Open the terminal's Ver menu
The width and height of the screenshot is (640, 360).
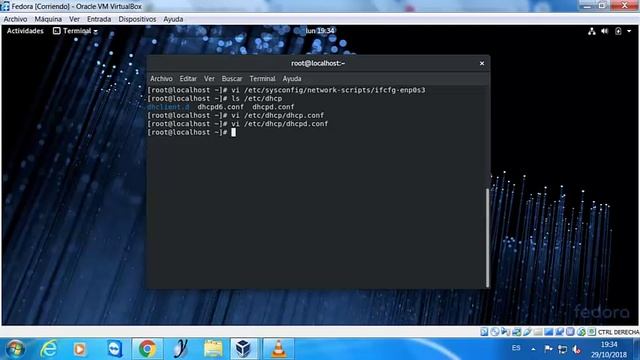pyautogui.click(x=209, y=79)
